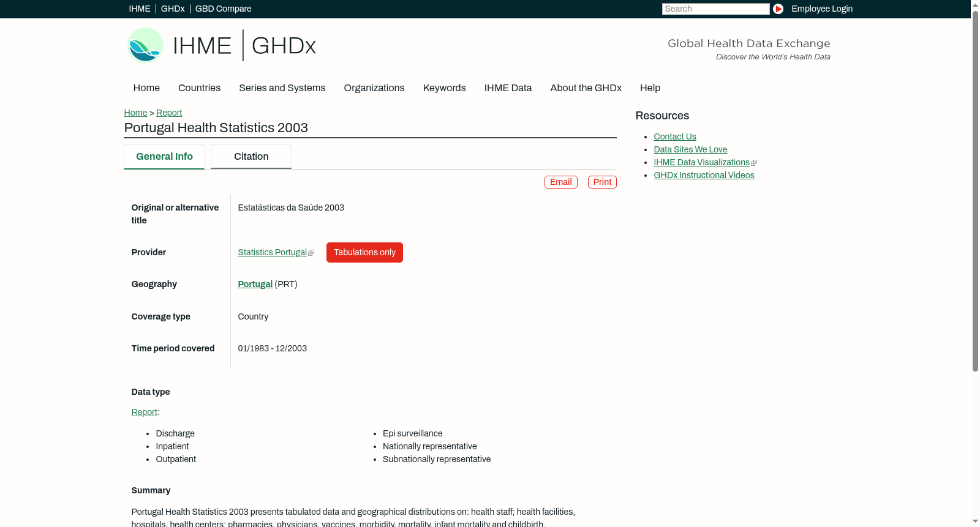
Task: Click the scrollbar up arrow
Action: pos(975,4)
